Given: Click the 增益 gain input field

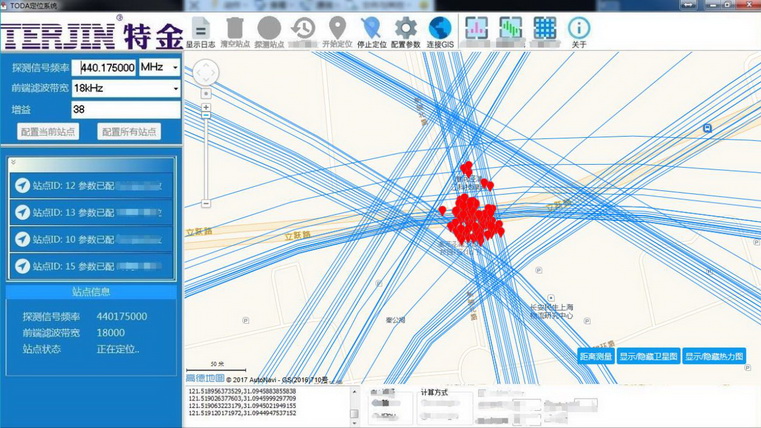Looking at the screenshot, I should coord(125,109).
